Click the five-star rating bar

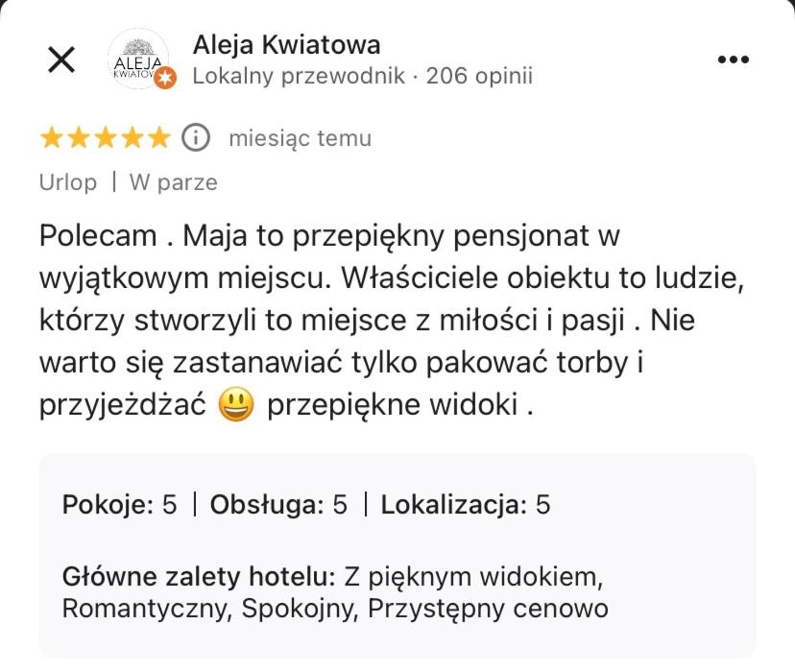[106, 137]
